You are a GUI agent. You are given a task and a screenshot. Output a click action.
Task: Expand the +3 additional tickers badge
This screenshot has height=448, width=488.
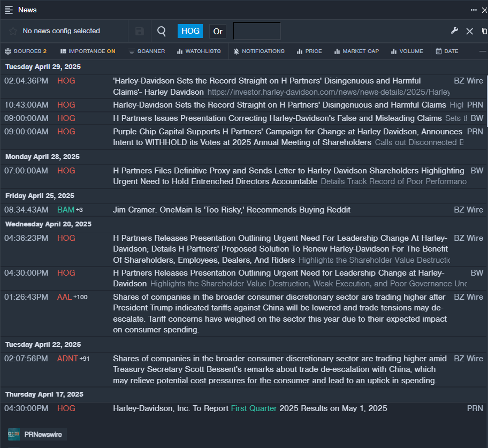click(x=79, y=210)
